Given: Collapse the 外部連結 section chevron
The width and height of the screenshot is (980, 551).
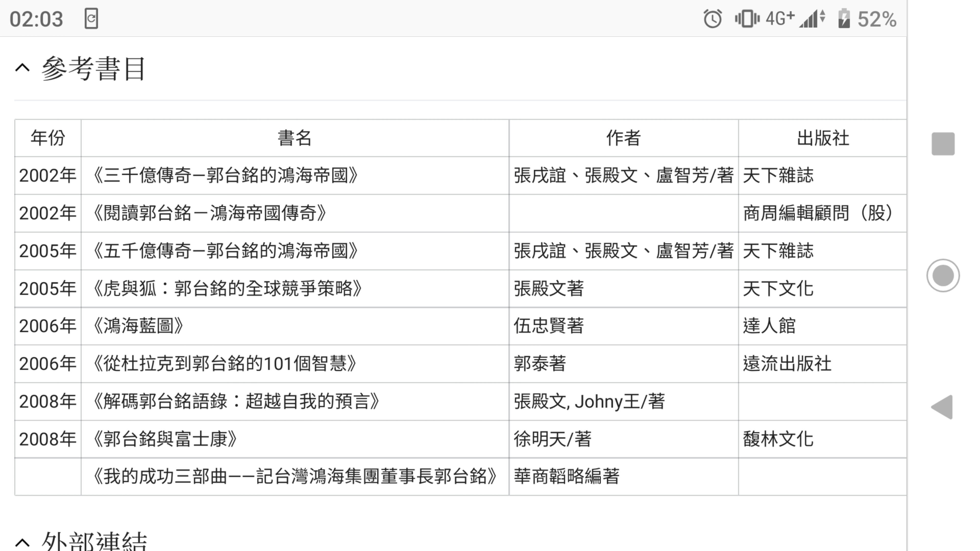Looking at the screenshot, I should [22, 543].
